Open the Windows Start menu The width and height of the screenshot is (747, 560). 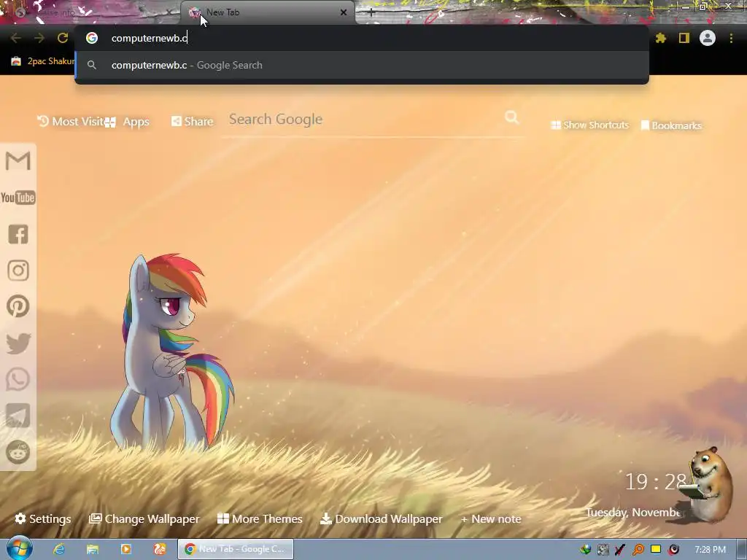click(x=20, y=548)
